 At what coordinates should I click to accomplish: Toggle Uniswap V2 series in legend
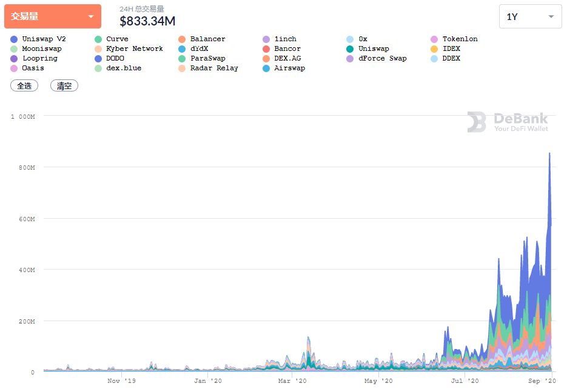tap(38, 39)
